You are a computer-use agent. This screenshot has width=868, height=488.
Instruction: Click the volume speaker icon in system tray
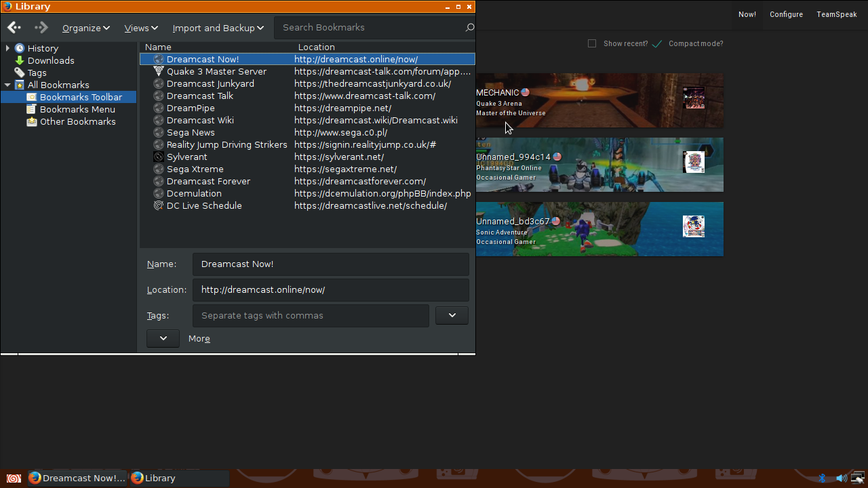(841, 478)
